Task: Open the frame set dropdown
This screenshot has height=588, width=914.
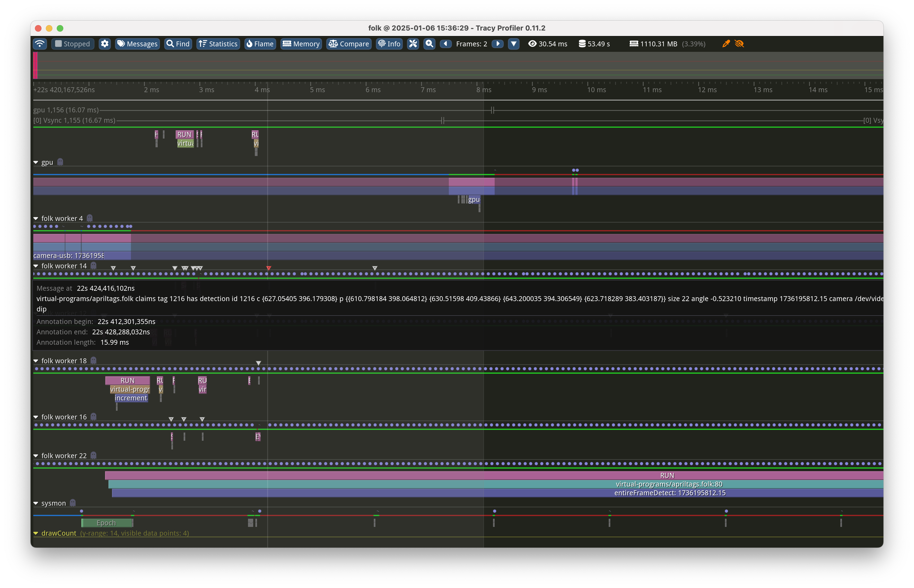Action: coord(514,44)
